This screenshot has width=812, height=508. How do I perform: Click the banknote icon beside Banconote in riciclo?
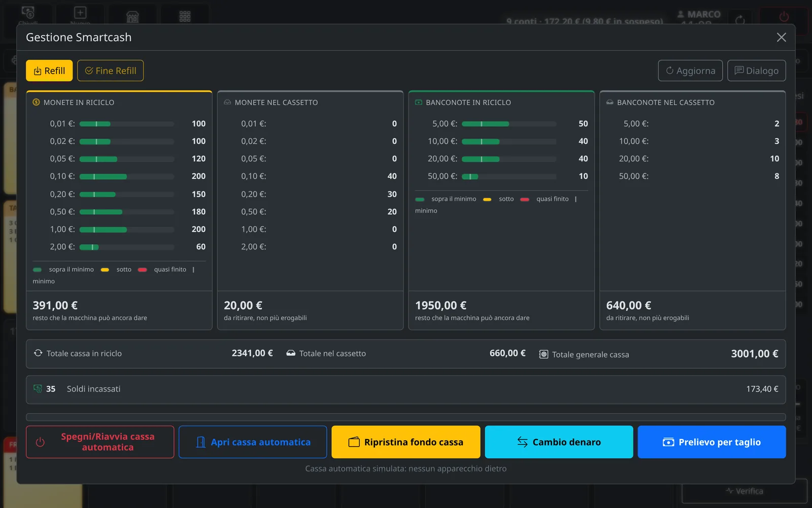pos(419,102)
